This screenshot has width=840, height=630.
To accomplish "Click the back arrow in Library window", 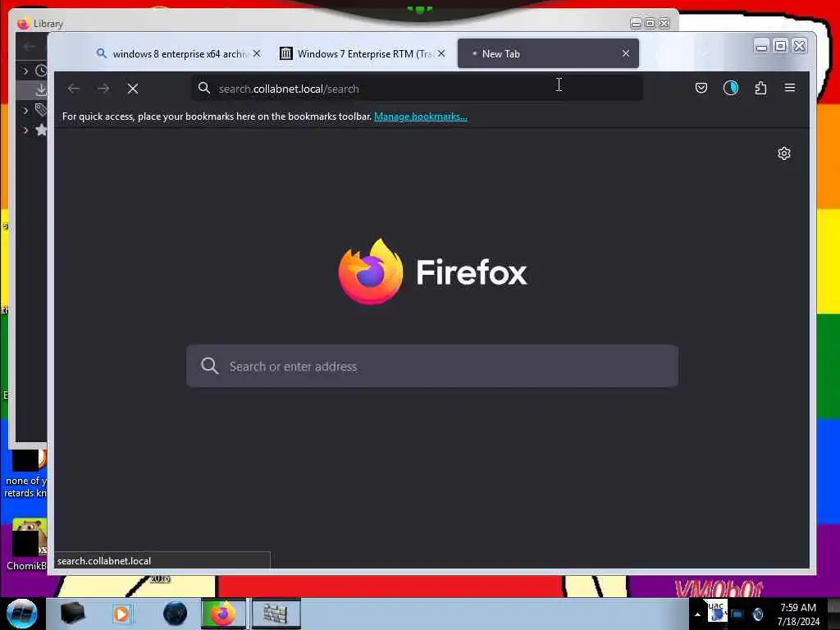I will click(30, 47).
